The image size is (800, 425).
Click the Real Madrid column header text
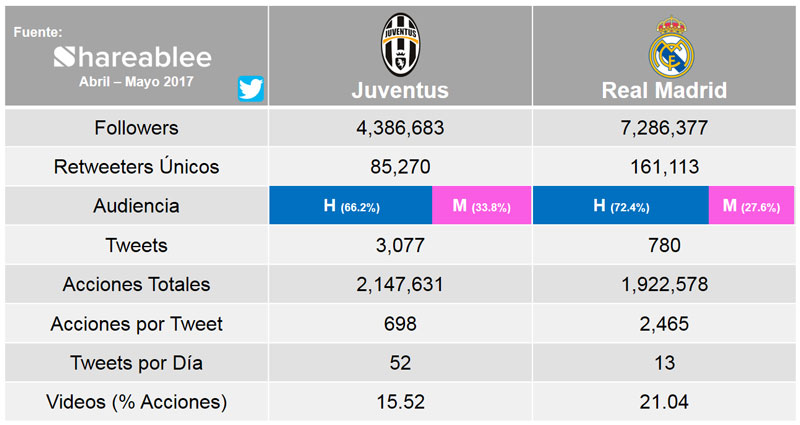(664, 90)
